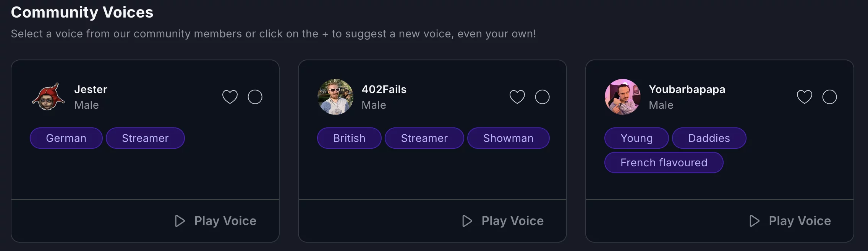Open Jester's avatar picture
The width and height of the screenshot is (868, 251).
[x=48, y=97]
